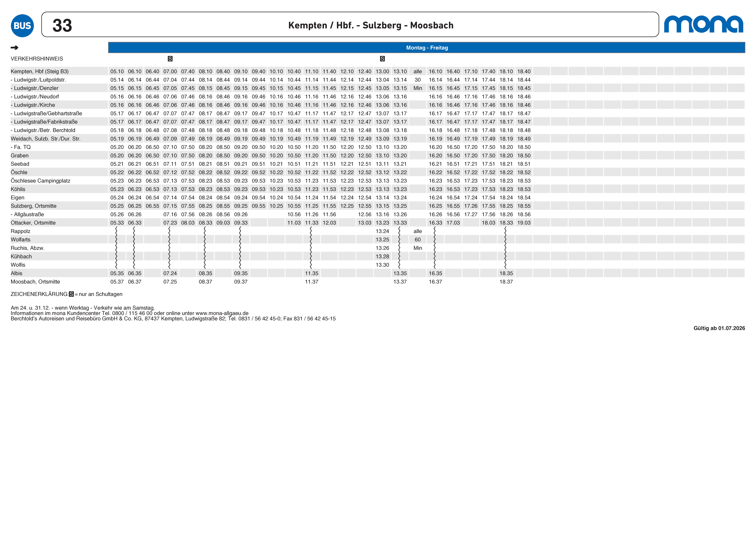The width and height of the screenshot is (756, 535).
Task: Click the blue BUS circle logo
Action: click(x=22, y=26)
